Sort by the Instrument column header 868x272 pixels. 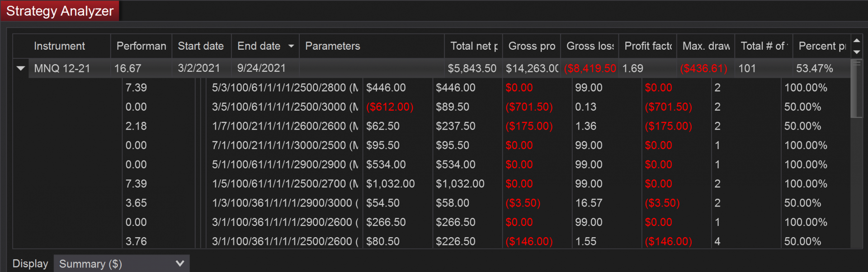click(59, 46)
